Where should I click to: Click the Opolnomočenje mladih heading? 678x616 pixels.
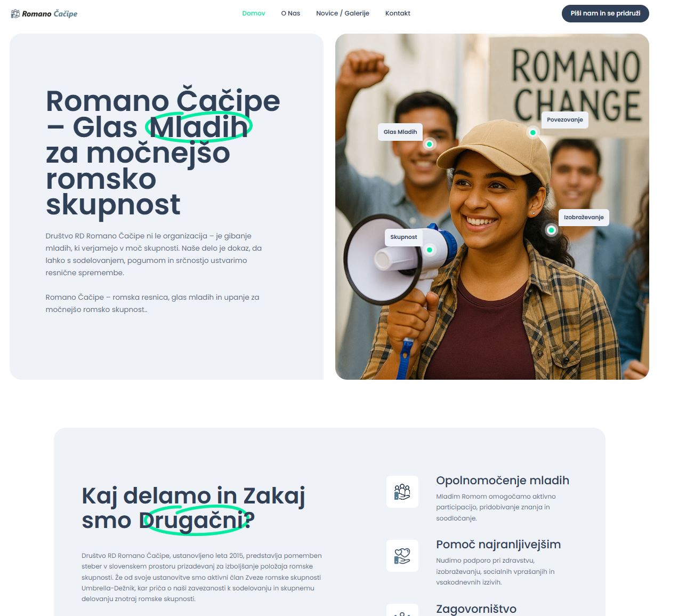(503, 481)
